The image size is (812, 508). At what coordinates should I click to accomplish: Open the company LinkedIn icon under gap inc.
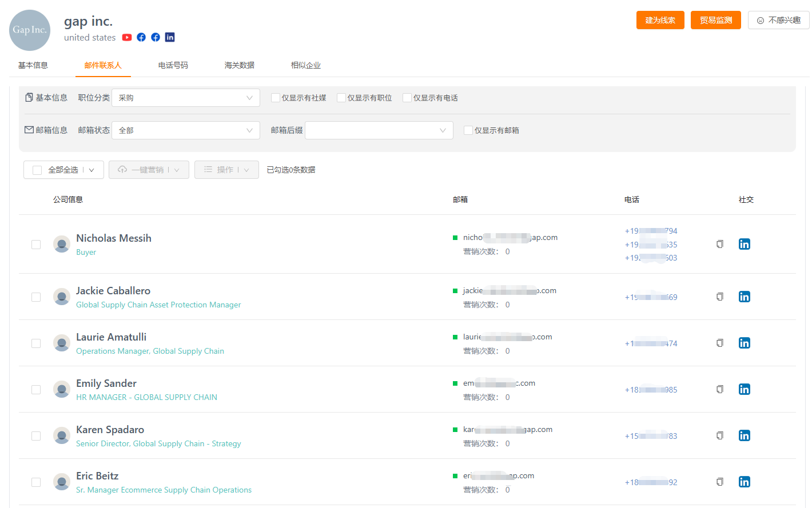(170, 37)
